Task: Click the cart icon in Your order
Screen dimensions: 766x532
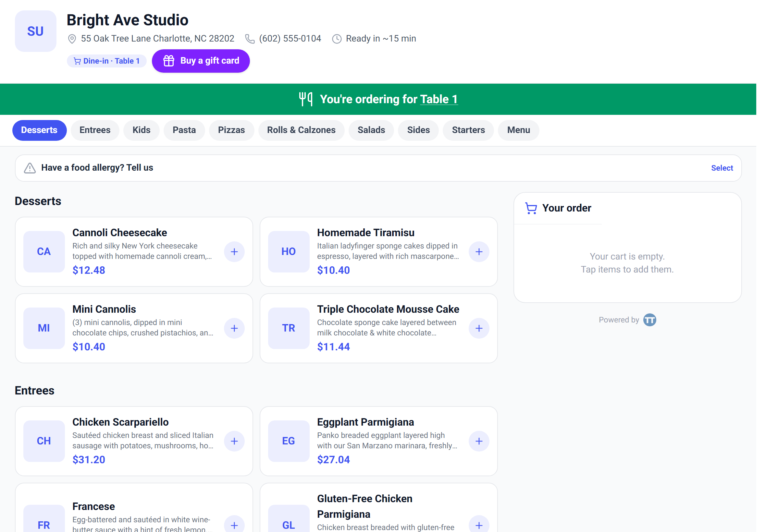Action: tap(531, 208)
